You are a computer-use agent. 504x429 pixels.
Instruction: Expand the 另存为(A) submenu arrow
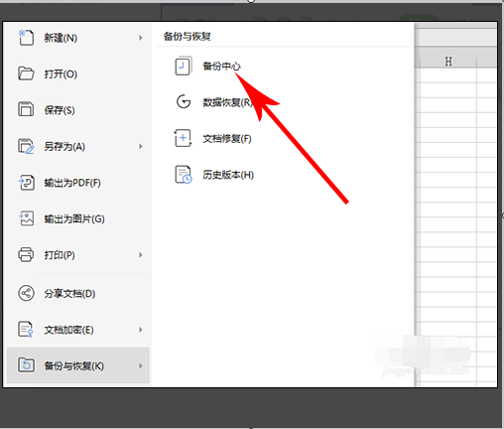coord(141,146)
